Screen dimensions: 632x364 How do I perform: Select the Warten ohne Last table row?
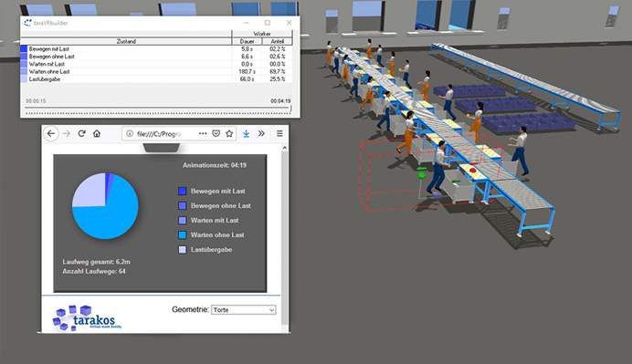(156, 72)
